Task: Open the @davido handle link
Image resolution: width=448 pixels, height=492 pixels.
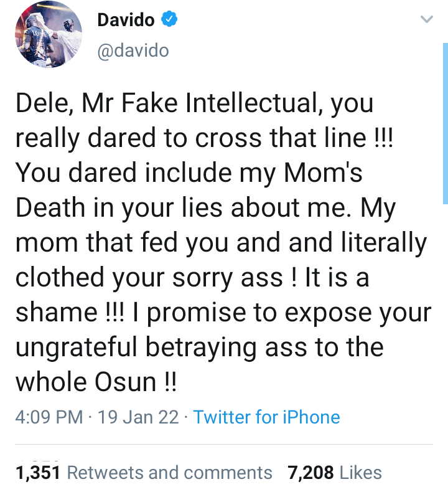Action: [x=133, y=50]
